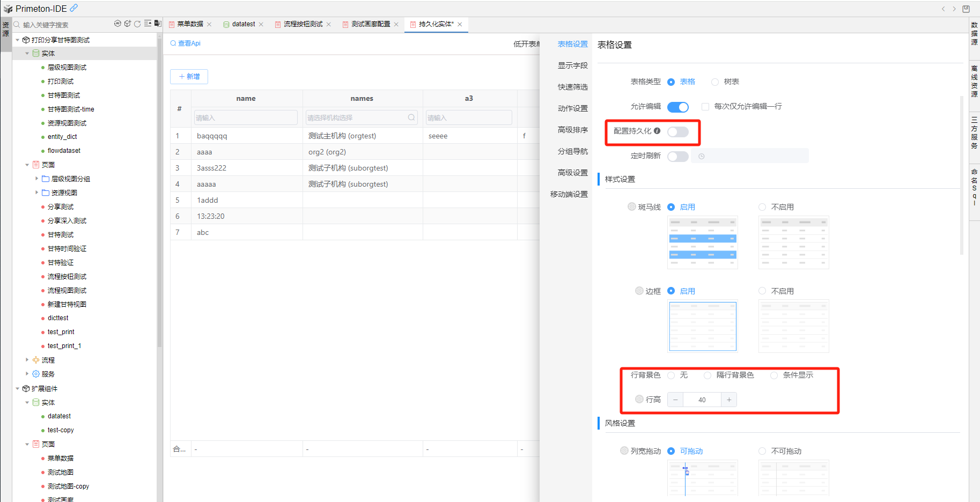980x502 pixels.
Task: Collapse the 打印分享甘特图测试 tree node
Action: click(x=18, y=40)
